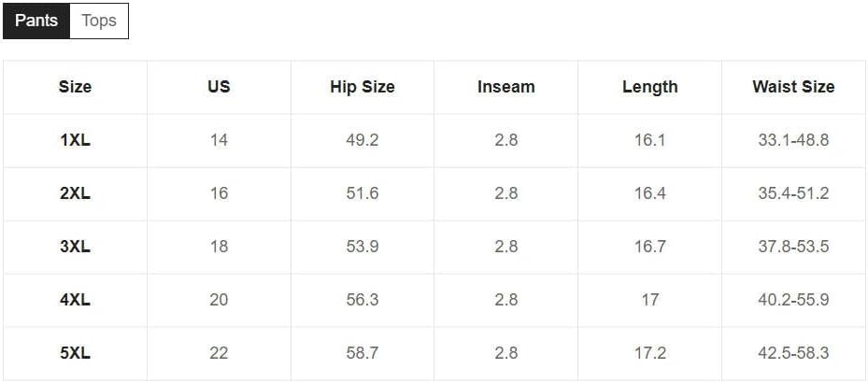Click the Inseam column header
The width and height of the screenshot is (868, 383).
[506, 87]
